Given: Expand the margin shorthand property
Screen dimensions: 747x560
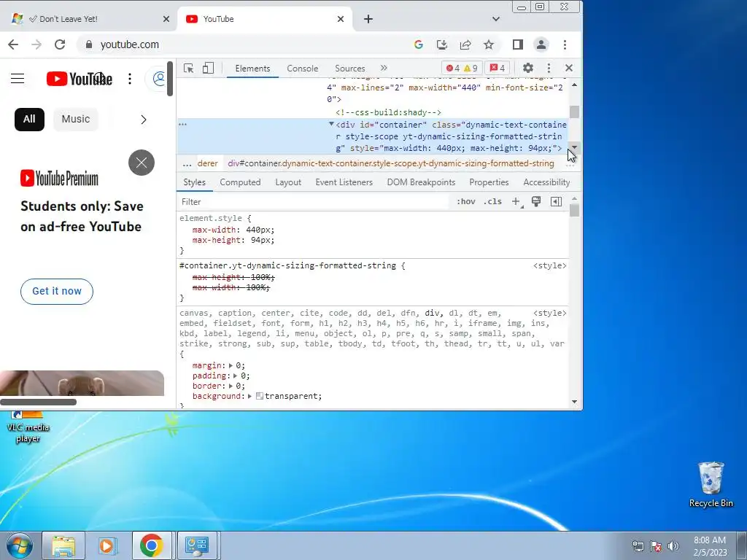Looking at the screenshot, I should pos(231,366).
